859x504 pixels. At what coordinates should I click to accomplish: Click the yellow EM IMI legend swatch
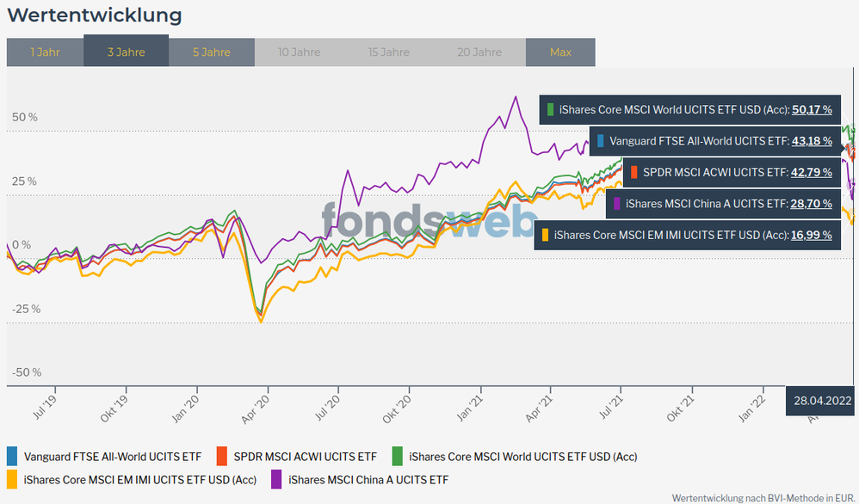tap(12, 478)
